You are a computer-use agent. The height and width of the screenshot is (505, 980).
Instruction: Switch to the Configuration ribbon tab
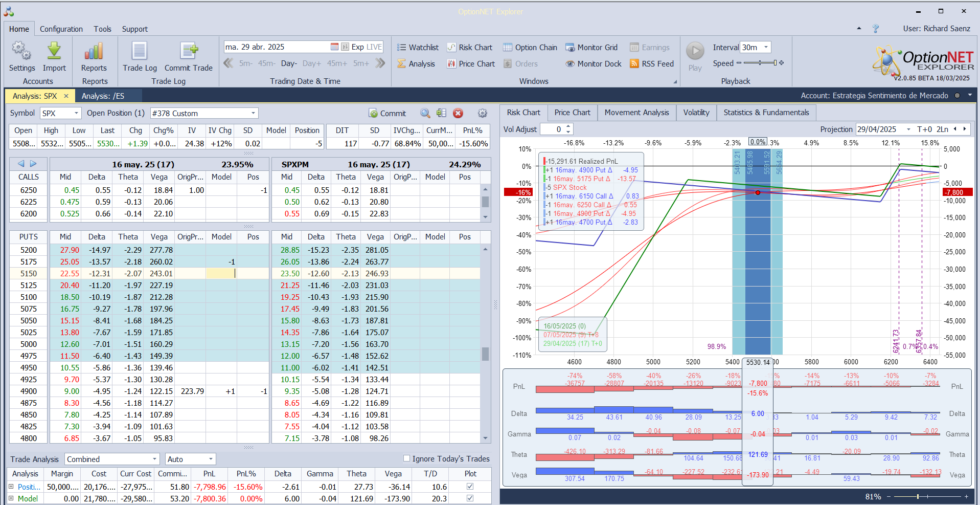(x=61, y=29)
